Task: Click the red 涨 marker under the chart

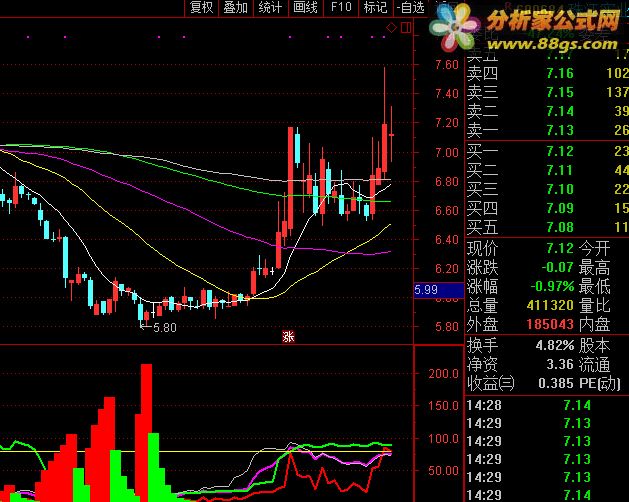Action: [x=288, y=337]
